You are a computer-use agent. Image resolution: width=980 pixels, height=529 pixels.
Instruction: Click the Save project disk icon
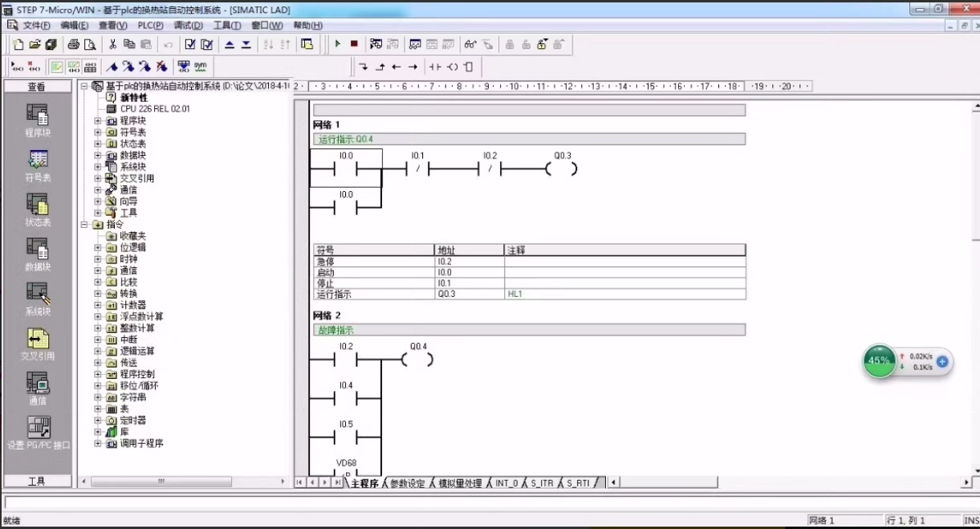click(51, 44)
